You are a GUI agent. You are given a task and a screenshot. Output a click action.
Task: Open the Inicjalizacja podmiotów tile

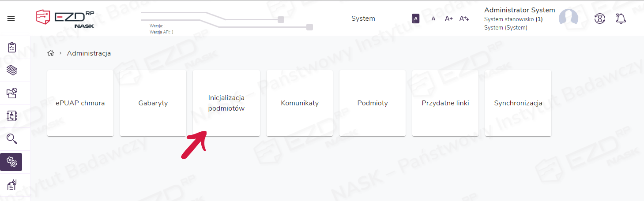pyautogui.click(x=226, y=103)
